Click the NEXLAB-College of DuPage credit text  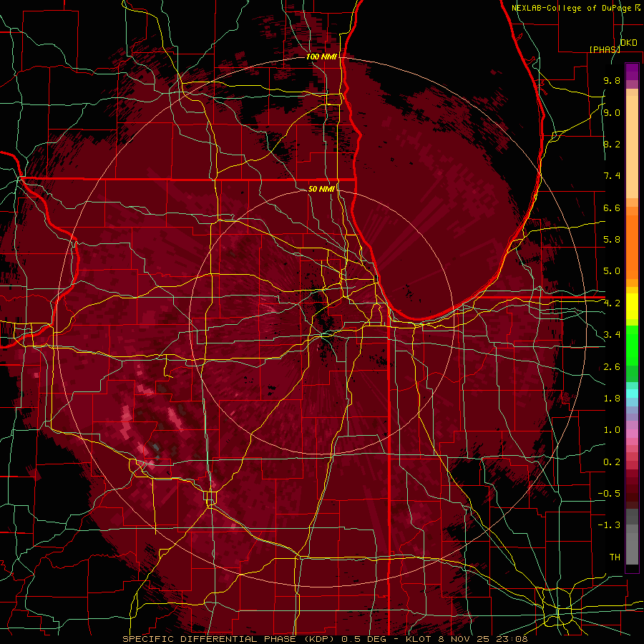pyautogui.click(x=572, y=8)
